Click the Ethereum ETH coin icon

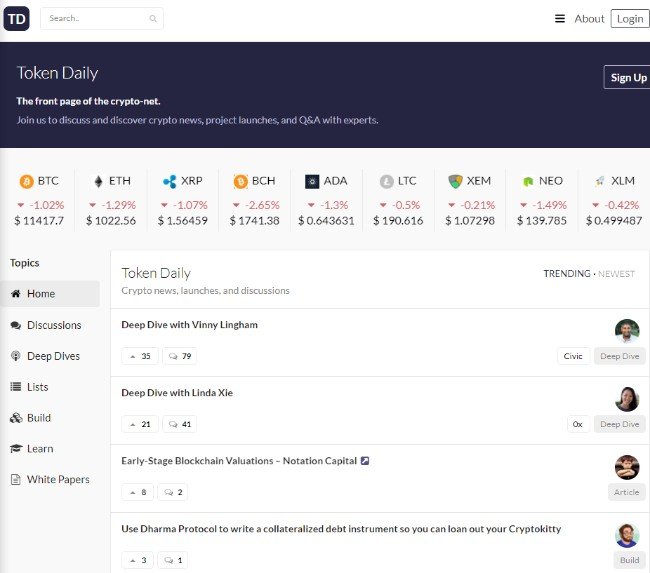click(x=98, y=181)
